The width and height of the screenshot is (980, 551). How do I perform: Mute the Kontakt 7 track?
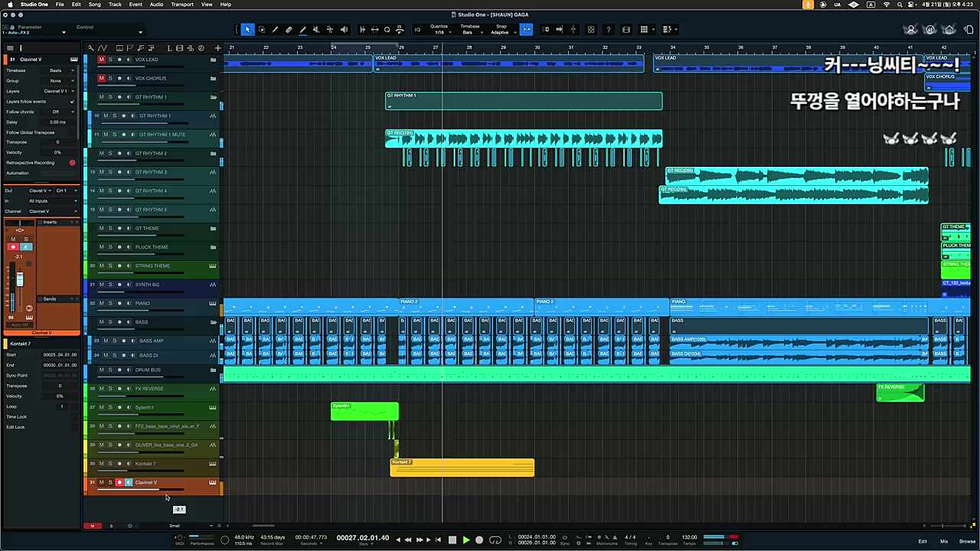[x=101, y=464]
